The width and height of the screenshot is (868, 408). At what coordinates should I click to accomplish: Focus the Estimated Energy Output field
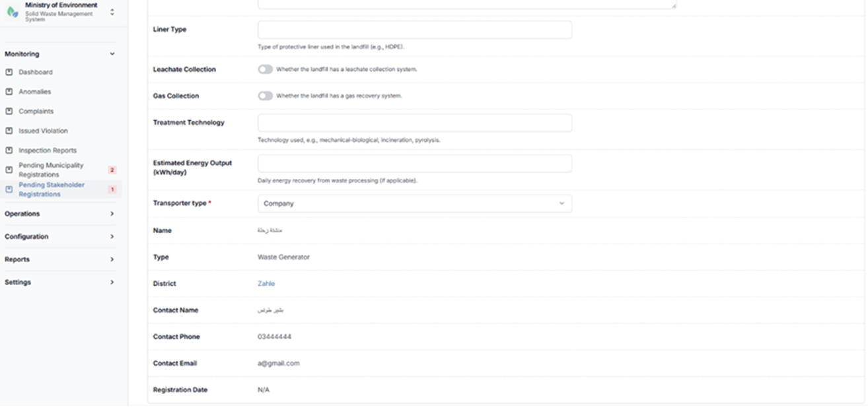[x=414, y=164]
